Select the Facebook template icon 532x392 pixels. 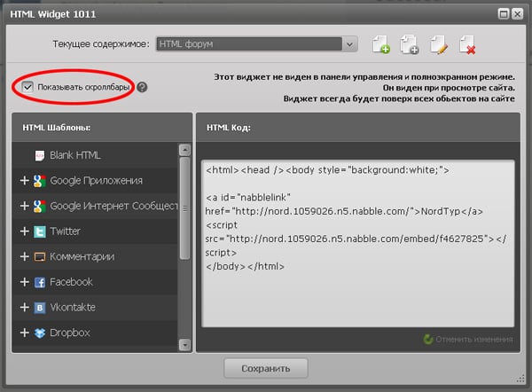pos(40,282)
